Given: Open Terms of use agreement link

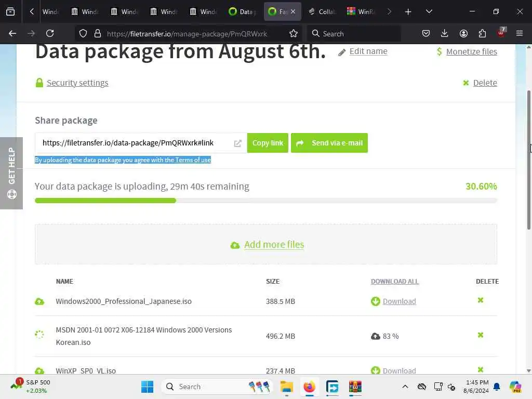Looking at the screenshot, I should tap(193, 160).
